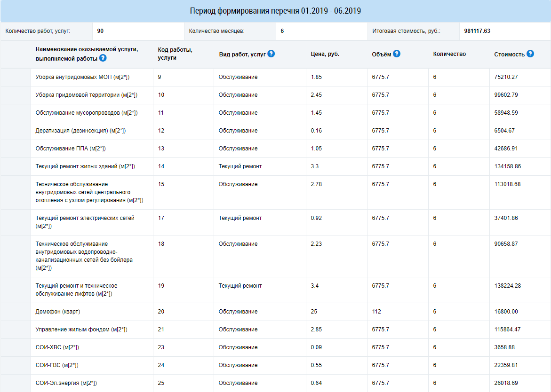The width and height of the screenshot is (551, 392).
Task: Select row 'Текущий ремонт жилых зданий (м[2*])'
Action: (276, 167)
